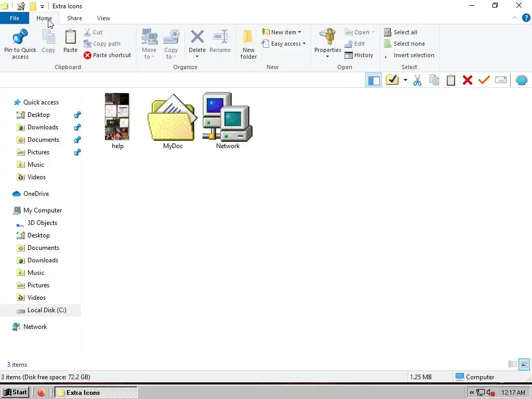Open the Easy access dropdown
Screen dimensions: 532x399
pyautogui.click(x=304, y=44)
